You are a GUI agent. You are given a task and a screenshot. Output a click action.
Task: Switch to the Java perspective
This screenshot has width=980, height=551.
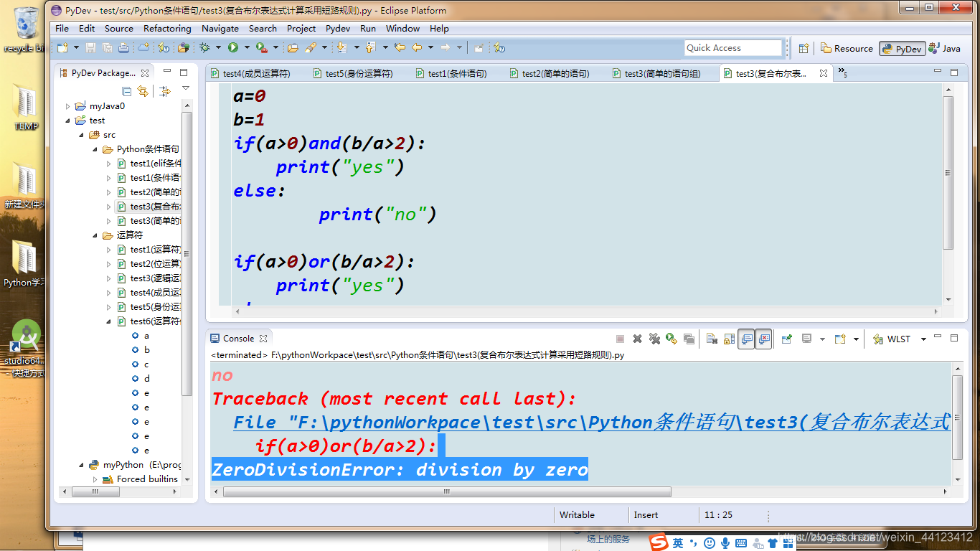945,48
